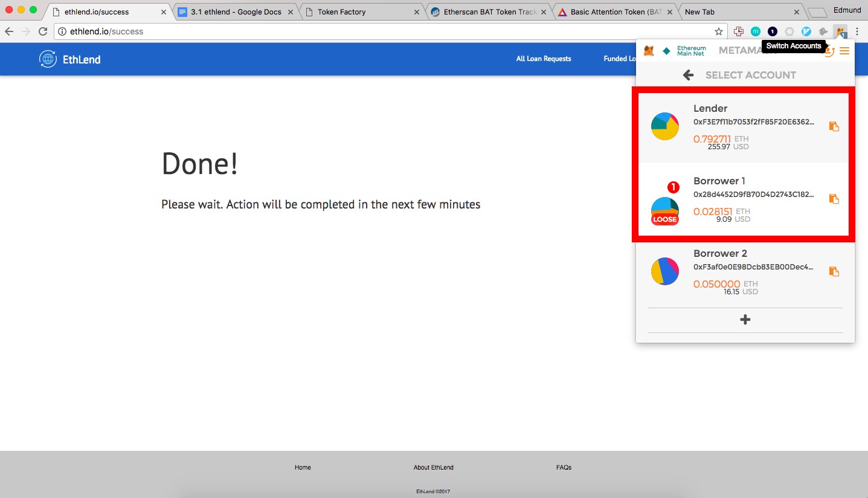Open the blue 'V' extension icon
Image resolution: width=868 pixels, height=498 pixels.
(x=806, y=31)
